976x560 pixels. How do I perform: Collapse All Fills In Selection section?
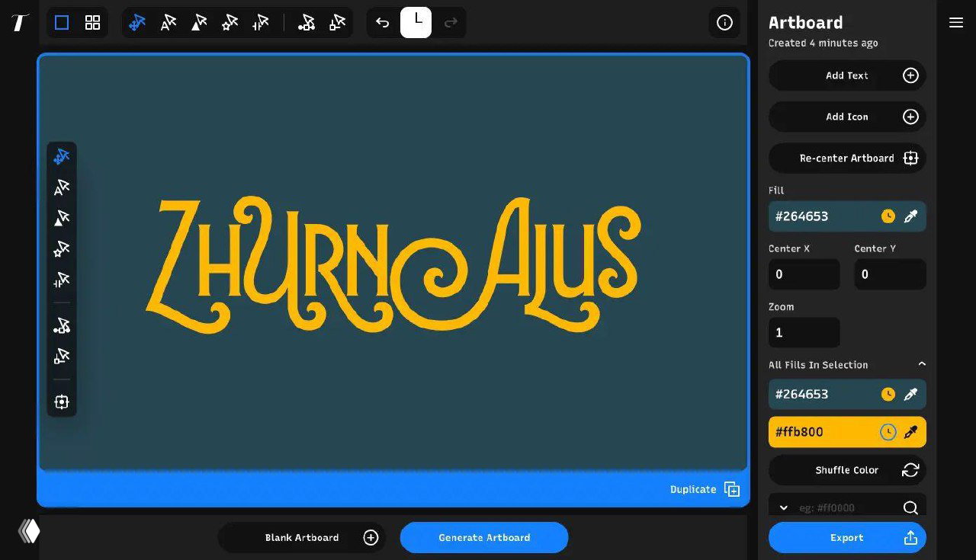click(x=922, y=364)
